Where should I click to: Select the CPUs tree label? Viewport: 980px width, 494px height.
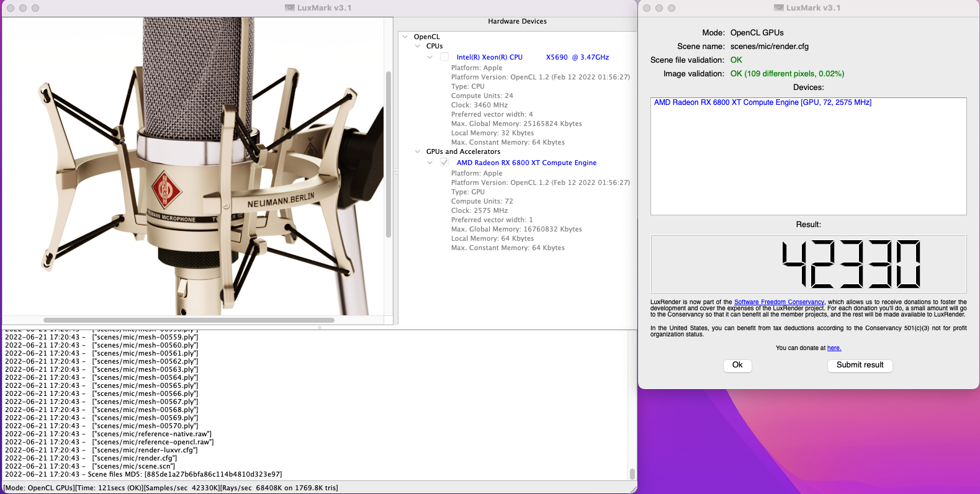(434, 46)
